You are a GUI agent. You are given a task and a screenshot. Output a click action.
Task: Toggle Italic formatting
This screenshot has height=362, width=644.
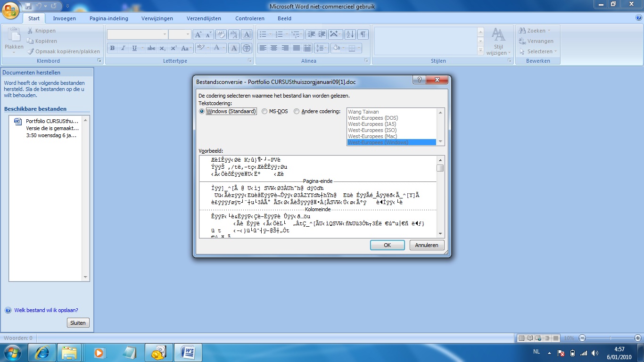[123, 48]
